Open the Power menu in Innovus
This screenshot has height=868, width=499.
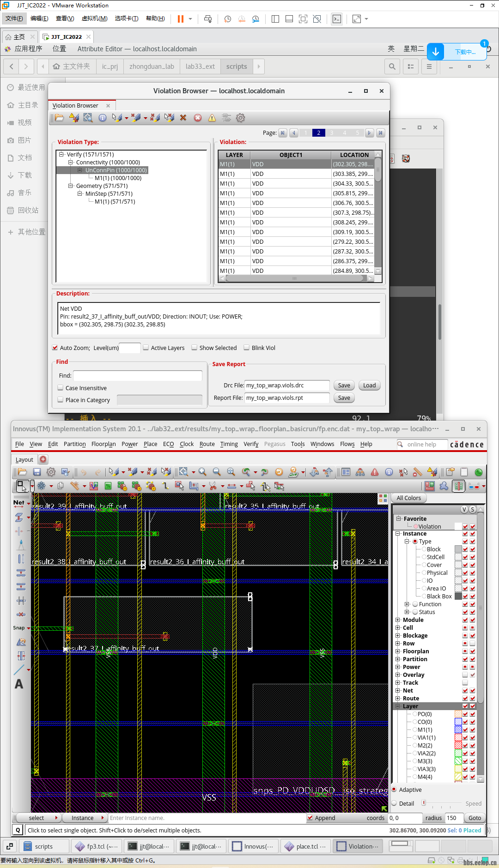tap(130, 444)
